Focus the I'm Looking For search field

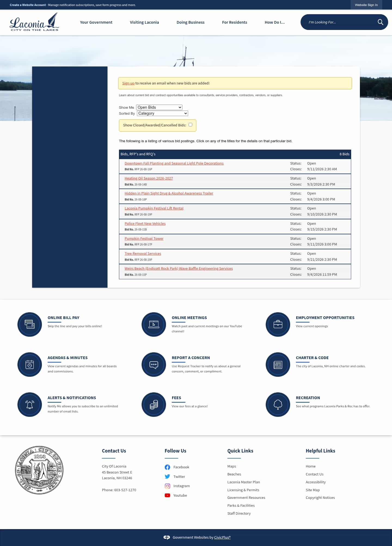340,22
